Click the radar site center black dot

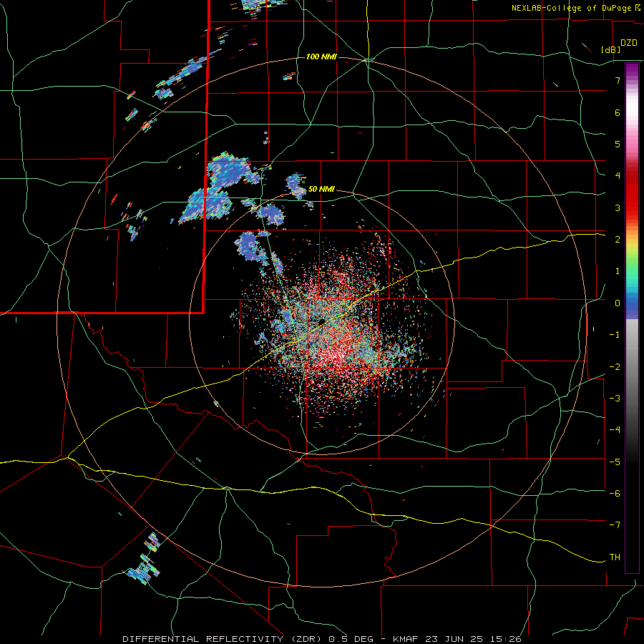point(323,321)
